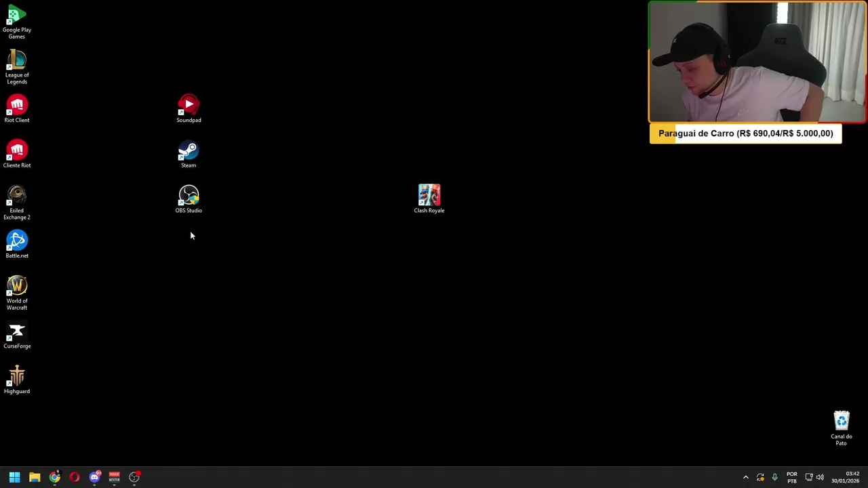Open the clock and date flyout
868x488 pixels.
[x=846, y=477]
